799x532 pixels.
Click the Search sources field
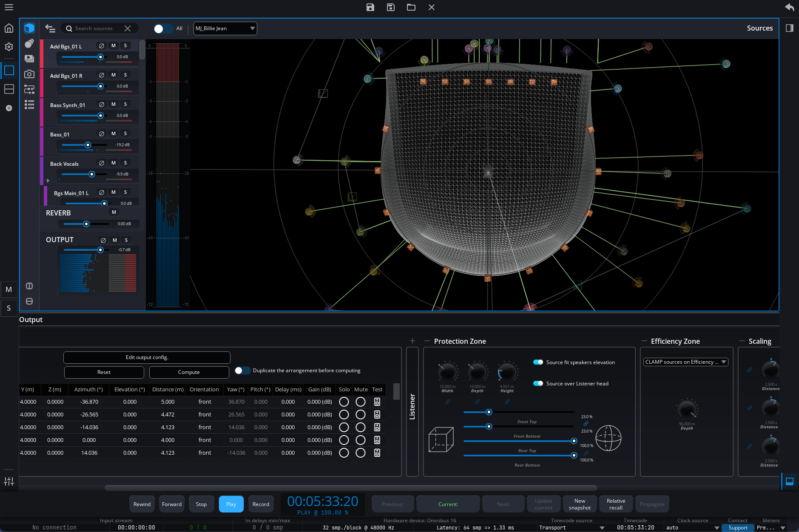pyautogui.click(x=94, y=28)
